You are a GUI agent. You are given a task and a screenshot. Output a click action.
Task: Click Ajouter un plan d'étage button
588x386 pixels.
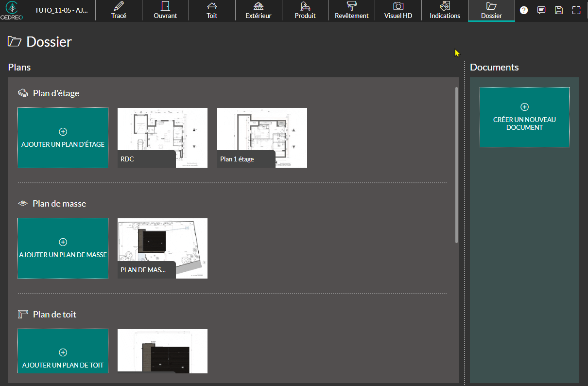63,138
